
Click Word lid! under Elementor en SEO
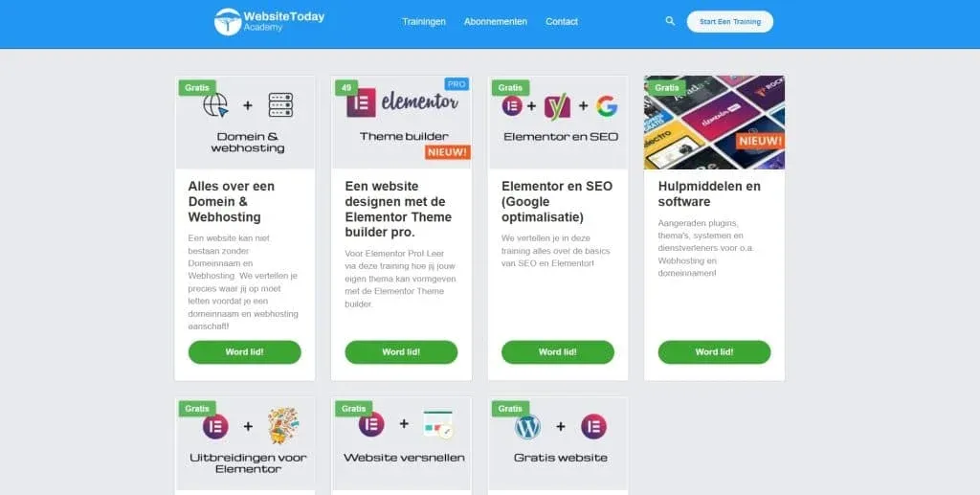point(558,352)
